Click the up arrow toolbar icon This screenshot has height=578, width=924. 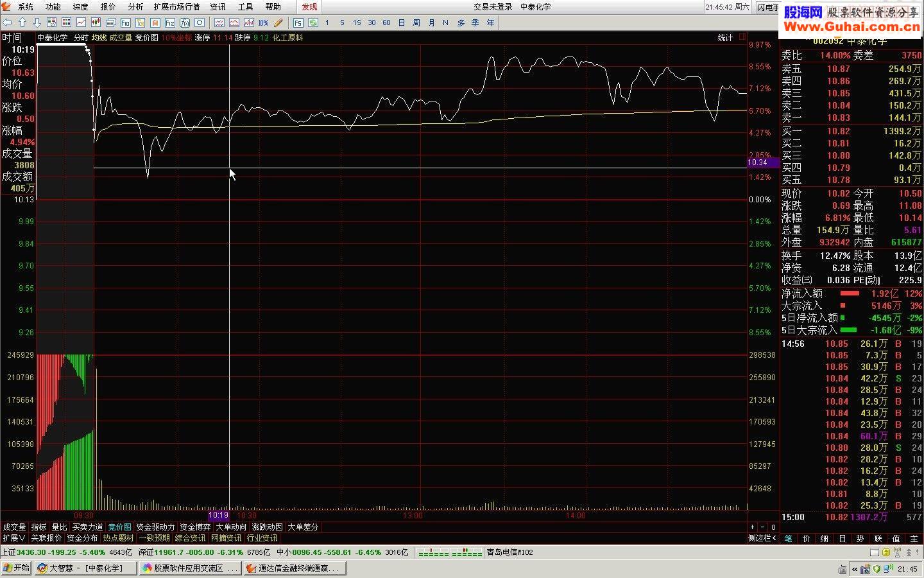coord(22,22)
